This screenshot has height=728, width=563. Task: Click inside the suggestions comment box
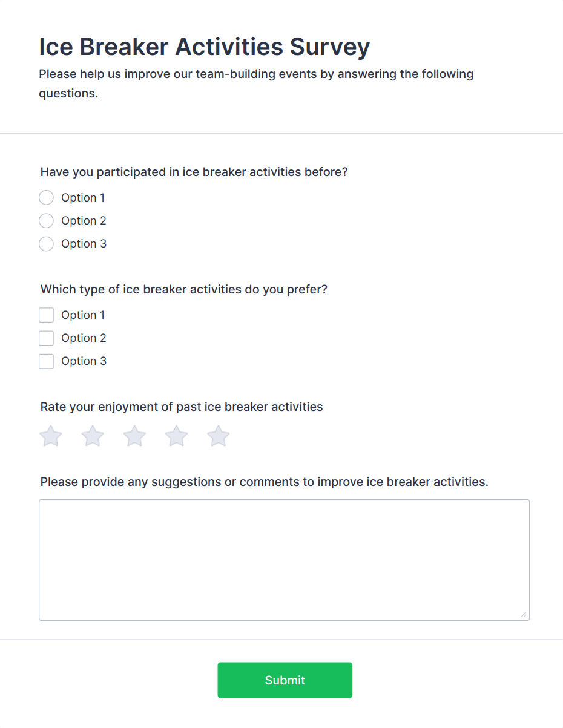coord(284,557)
